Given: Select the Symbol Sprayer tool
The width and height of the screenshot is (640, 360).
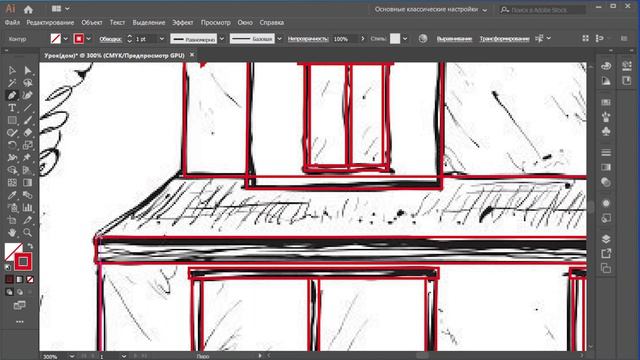Looking at the screenshot, I should [12, 208].
